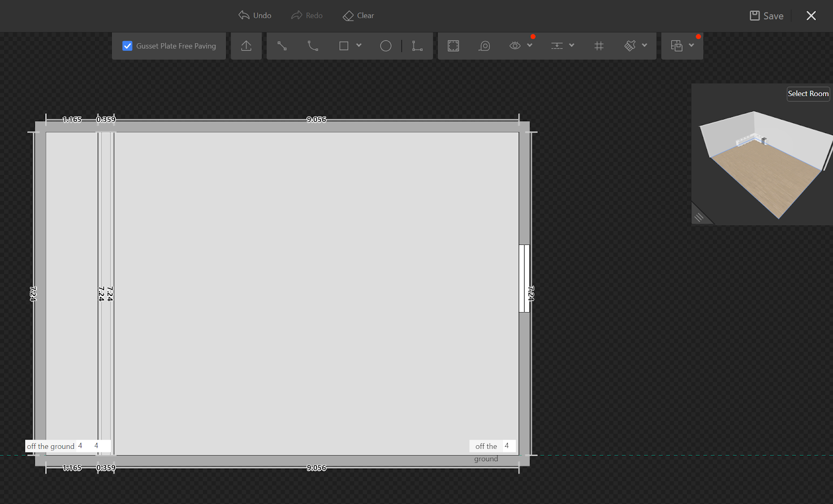Select the arc curve drawing tool

pyautogui.click(x=312, y=46)
